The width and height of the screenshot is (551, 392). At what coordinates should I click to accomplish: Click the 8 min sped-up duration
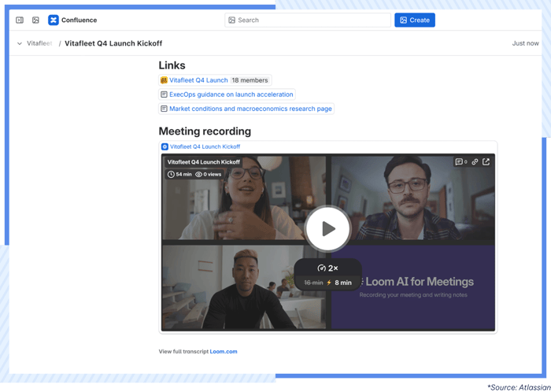[343, 283]
